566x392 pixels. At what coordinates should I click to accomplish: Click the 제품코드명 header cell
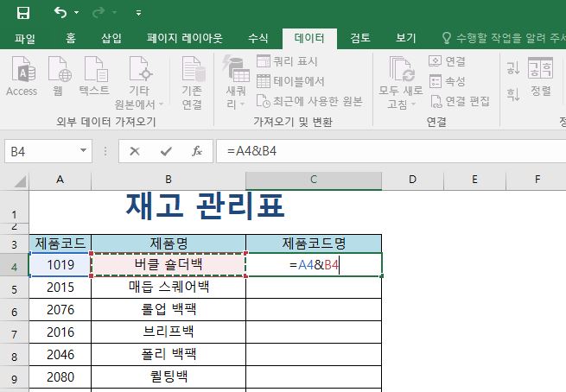pos(314,243)
